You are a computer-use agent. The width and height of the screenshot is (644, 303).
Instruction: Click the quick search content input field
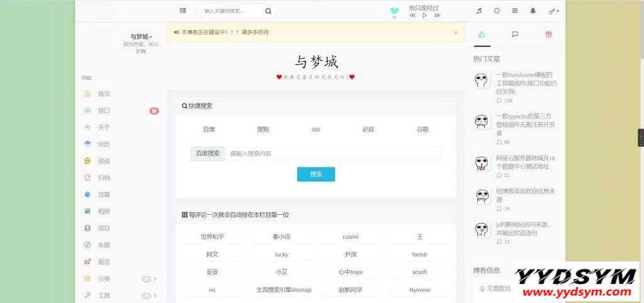333,154
